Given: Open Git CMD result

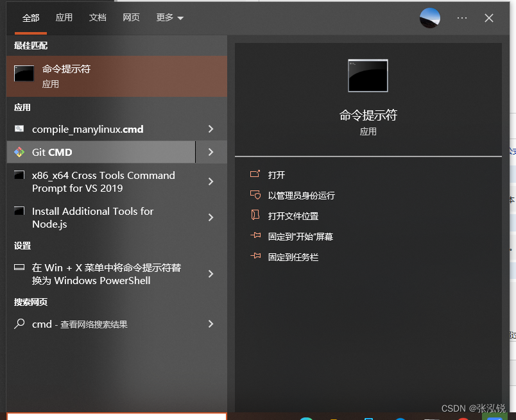Looking at the screenshot, I should [101, 152].
